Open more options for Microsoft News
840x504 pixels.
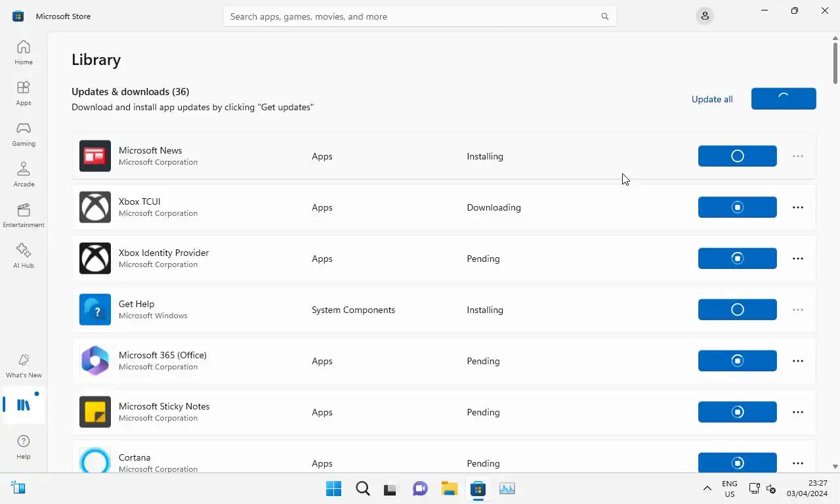(x=798, y=156)
